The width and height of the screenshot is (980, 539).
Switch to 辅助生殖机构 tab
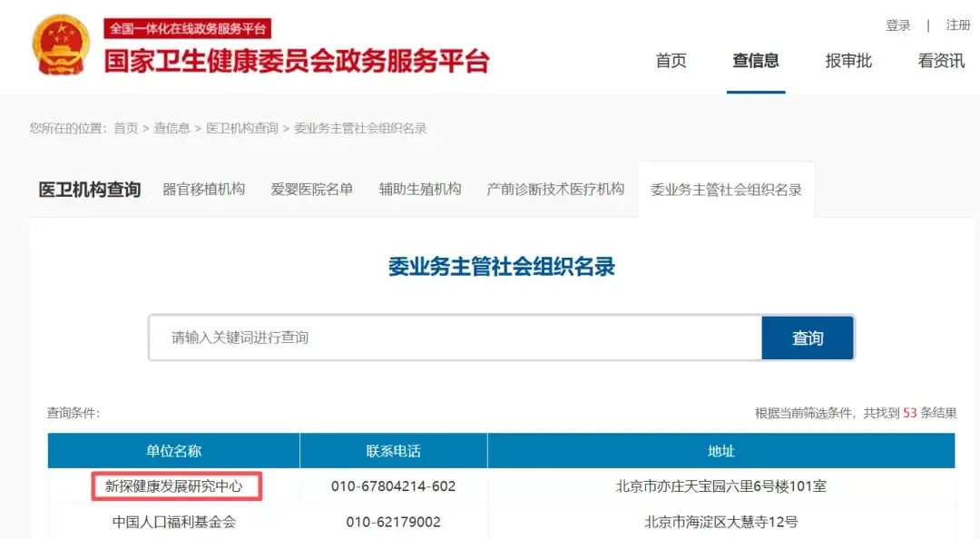coord(420,190)
